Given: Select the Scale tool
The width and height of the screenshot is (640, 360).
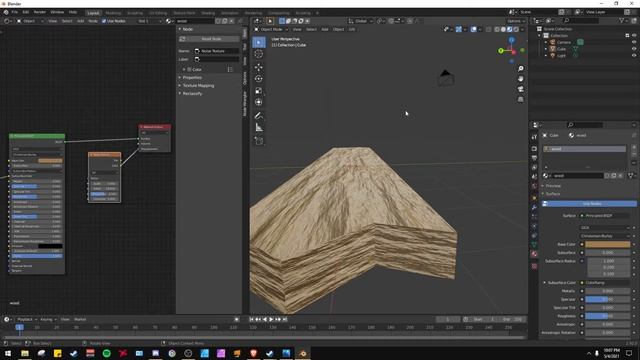Looking at the screenshot, I should pos(259,91).
